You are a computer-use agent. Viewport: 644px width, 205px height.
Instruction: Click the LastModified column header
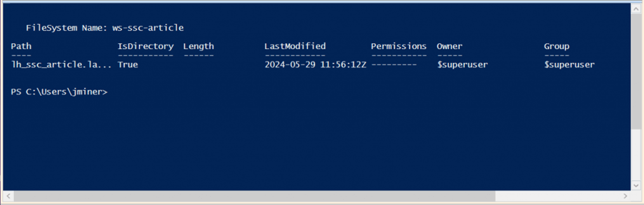point(295,46)
